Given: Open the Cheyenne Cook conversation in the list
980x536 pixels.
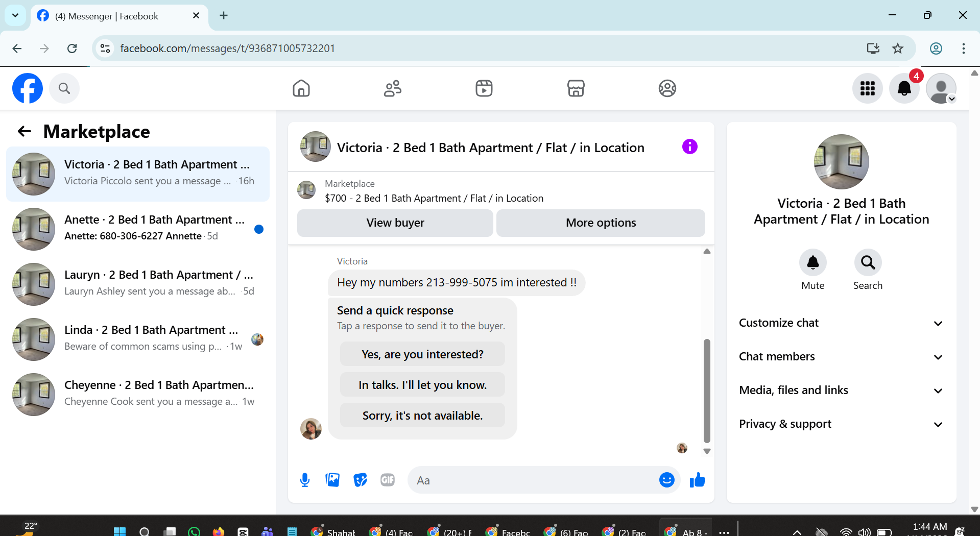Looking at the screenshot, I should pos(138,395).
